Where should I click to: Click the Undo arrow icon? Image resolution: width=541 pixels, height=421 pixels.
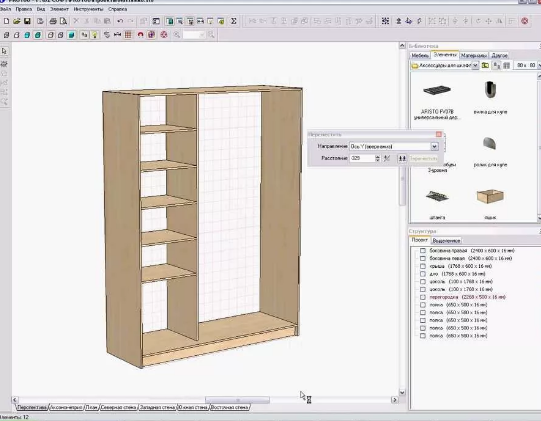[120, 21]
